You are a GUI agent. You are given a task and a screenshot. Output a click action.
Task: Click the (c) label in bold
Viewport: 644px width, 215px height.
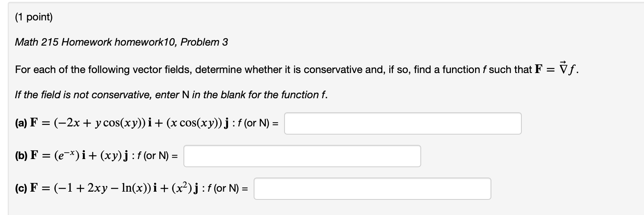click(21, 188)
